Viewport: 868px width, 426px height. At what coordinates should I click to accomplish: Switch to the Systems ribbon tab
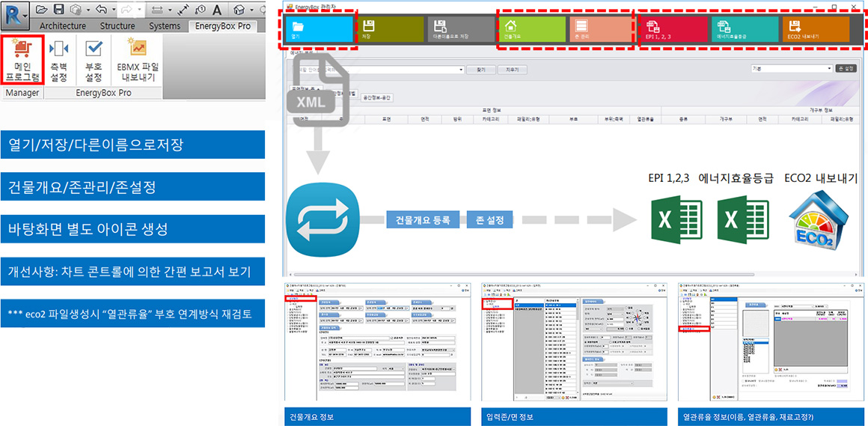point(165,26)
